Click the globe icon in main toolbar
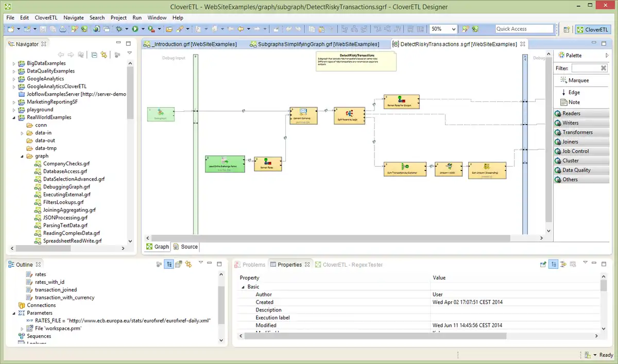618x364 pixels. pyautogui.click(x=96, y=29)
